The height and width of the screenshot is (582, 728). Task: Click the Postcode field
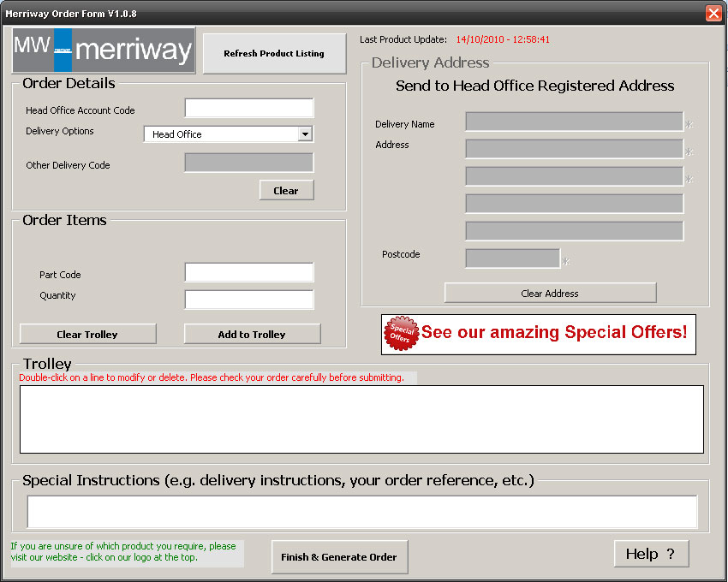tap(512, 258)
